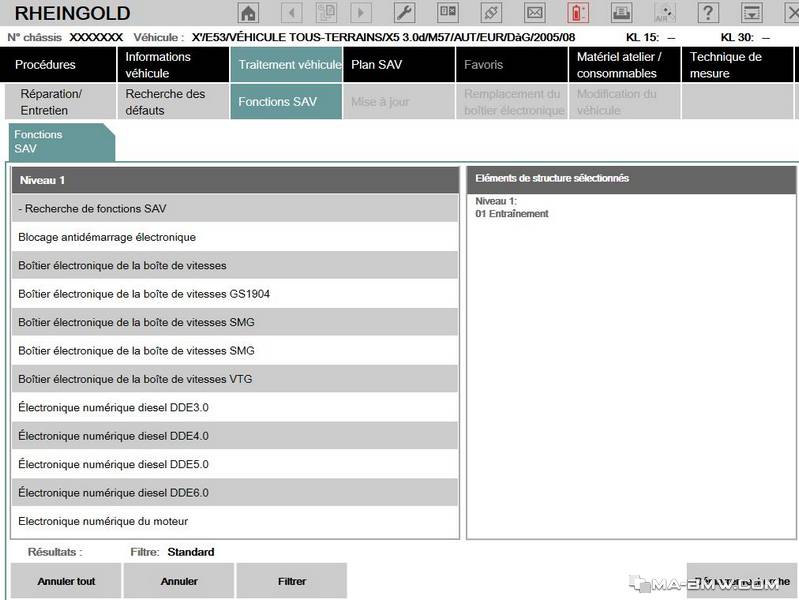Click the Modification du véhicule sub-tab
Viewport: 799px width, 600px height.
[x=625, y=102]
